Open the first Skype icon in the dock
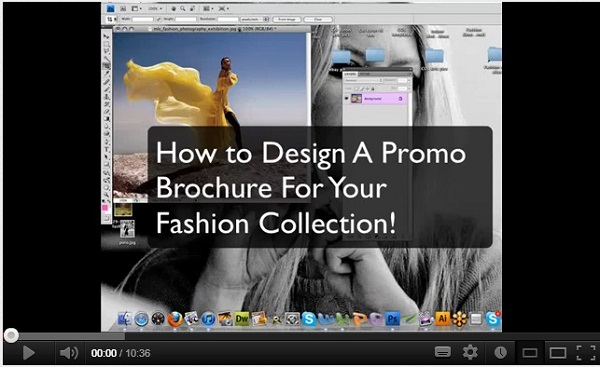Image resolution: width=600 pixels, height=367 pixels. (308, 319)
